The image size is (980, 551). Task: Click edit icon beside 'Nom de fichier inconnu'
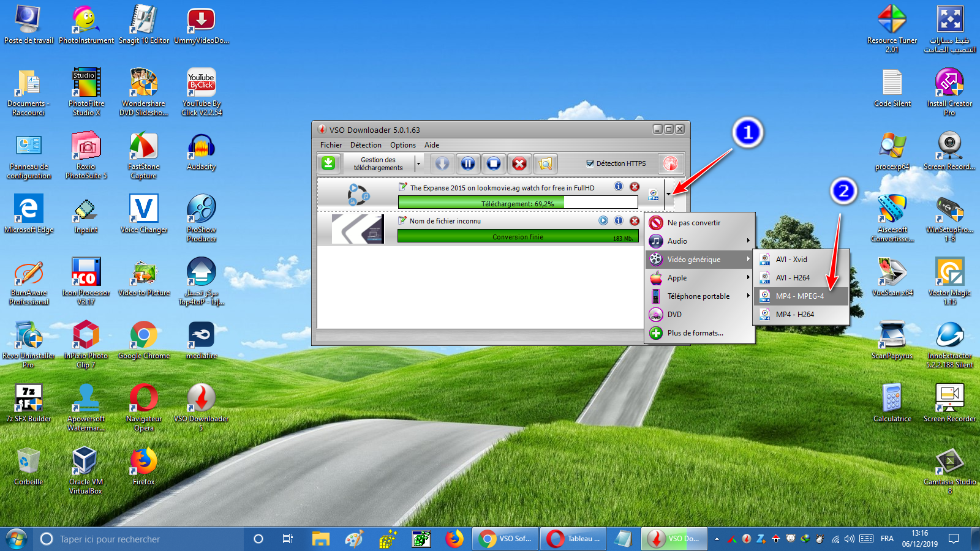point(402,220)
